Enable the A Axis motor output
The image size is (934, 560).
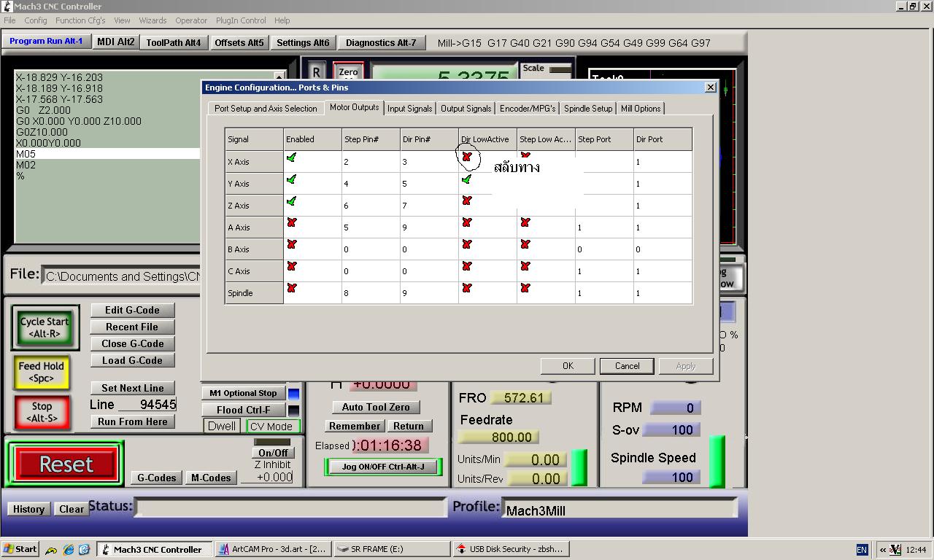coord(291,222)
